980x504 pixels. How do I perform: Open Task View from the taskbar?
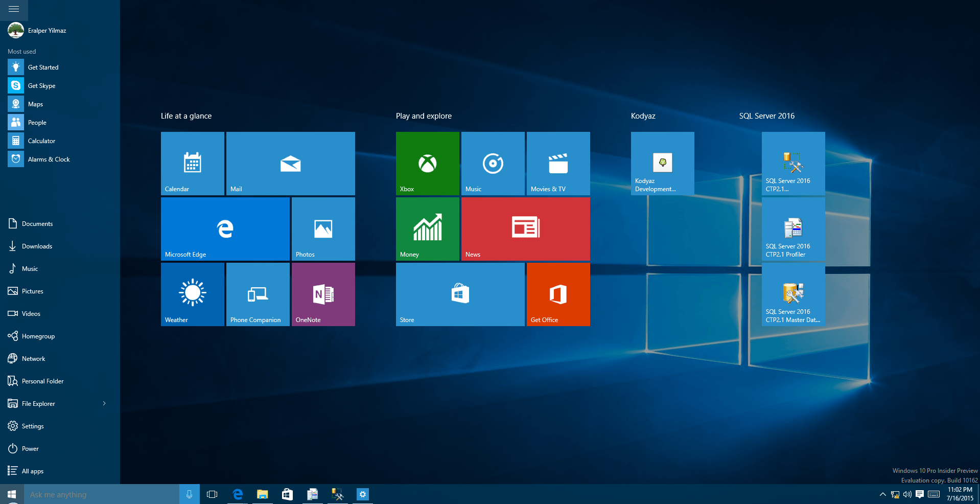click(212, 494)
